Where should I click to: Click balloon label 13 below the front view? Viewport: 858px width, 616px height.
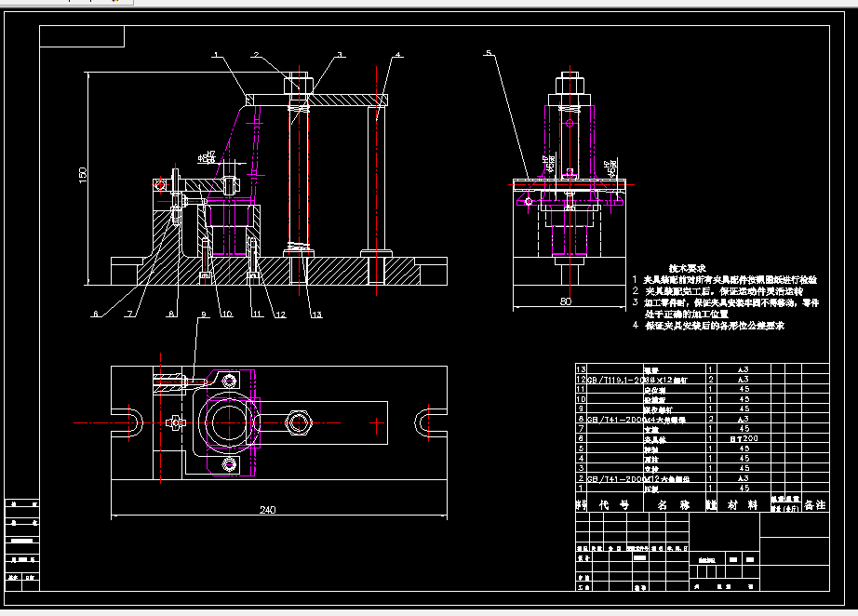tap(316, 315)
